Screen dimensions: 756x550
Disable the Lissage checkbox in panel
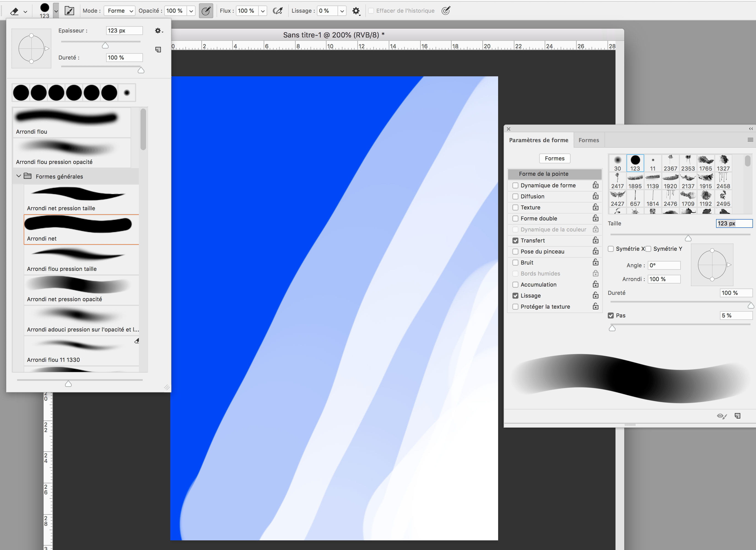click(515, 295)
